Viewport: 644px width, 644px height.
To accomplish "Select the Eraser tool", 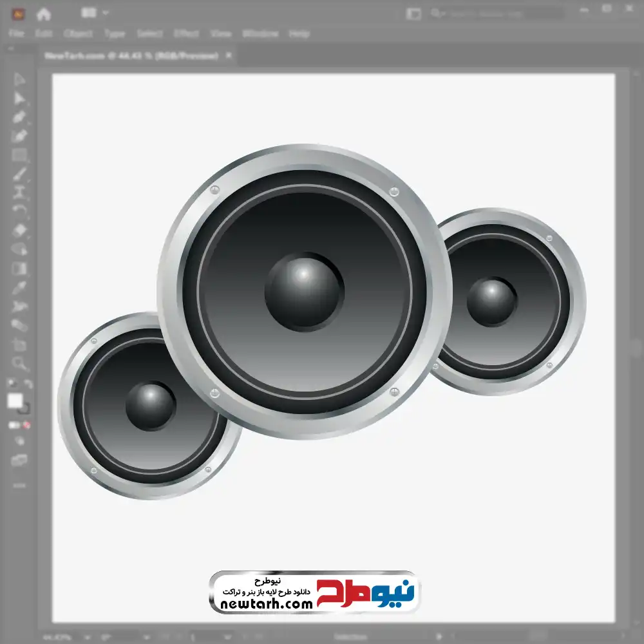I will tap(19, 231).
